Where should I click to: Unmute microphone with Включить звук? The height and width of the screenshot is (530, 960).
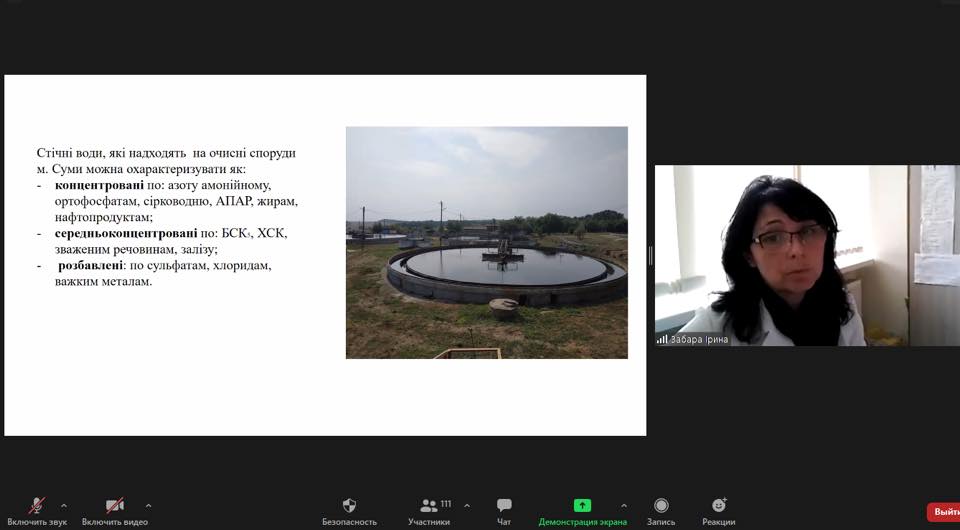(x=37, y=508)
